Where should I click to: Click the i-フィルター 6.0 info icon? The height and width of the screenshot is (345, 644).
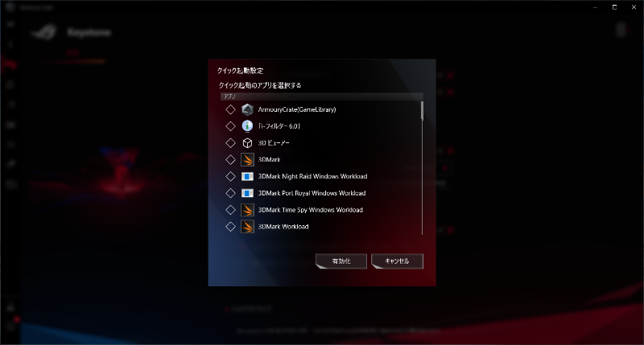coord(247,126)
